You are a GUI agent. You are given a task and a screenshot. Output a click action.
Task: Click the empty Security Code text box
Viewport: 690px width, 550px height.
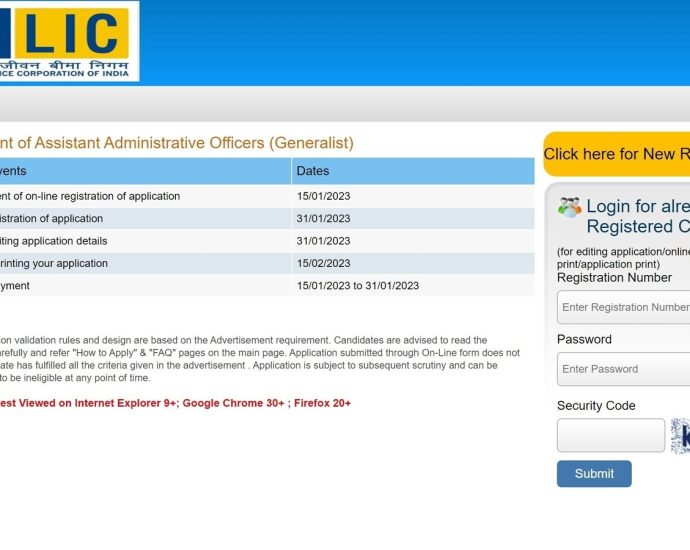point(610,435)
